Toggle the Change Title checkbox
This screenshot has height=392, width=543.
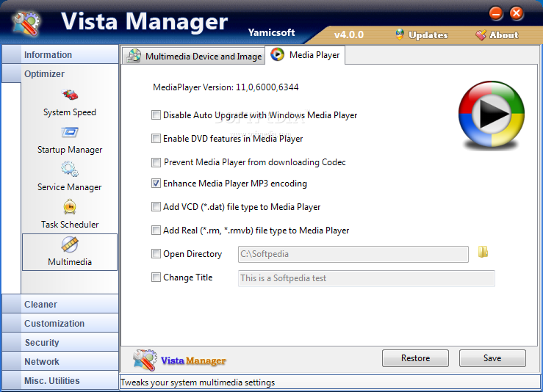(157, 277)
